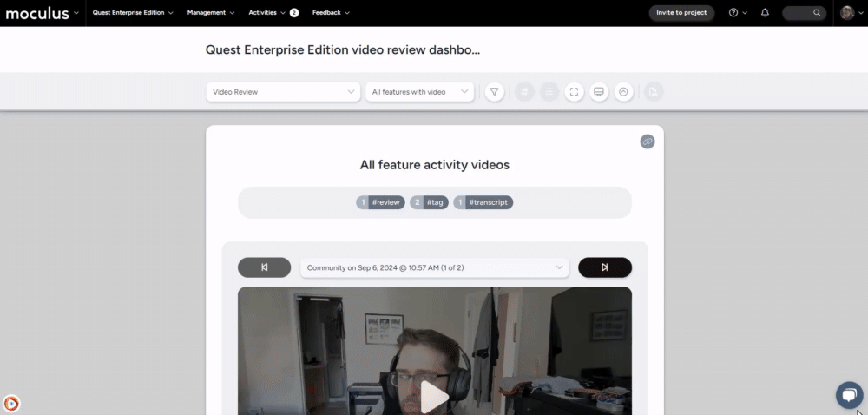This screenshot has width=868, height=415.
Task: Open the Management menu
Action: [x=211, y=13]
